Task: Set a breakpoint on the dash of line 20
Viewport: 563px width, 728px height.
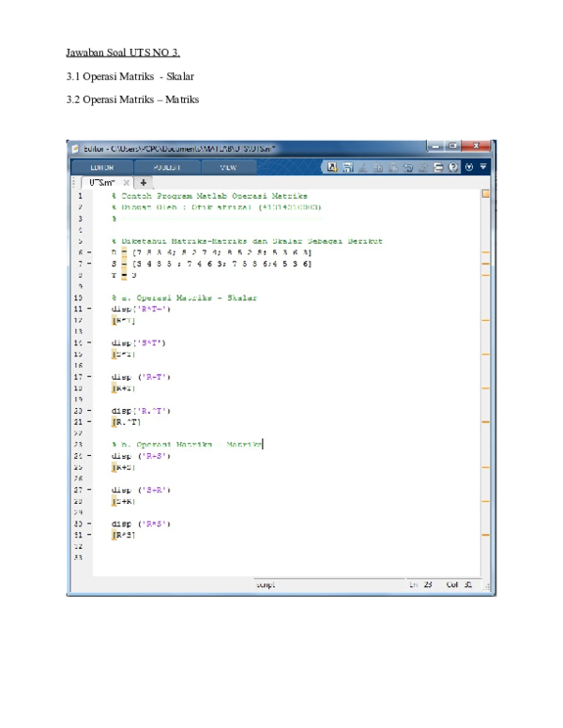Action: pos(89,411)
